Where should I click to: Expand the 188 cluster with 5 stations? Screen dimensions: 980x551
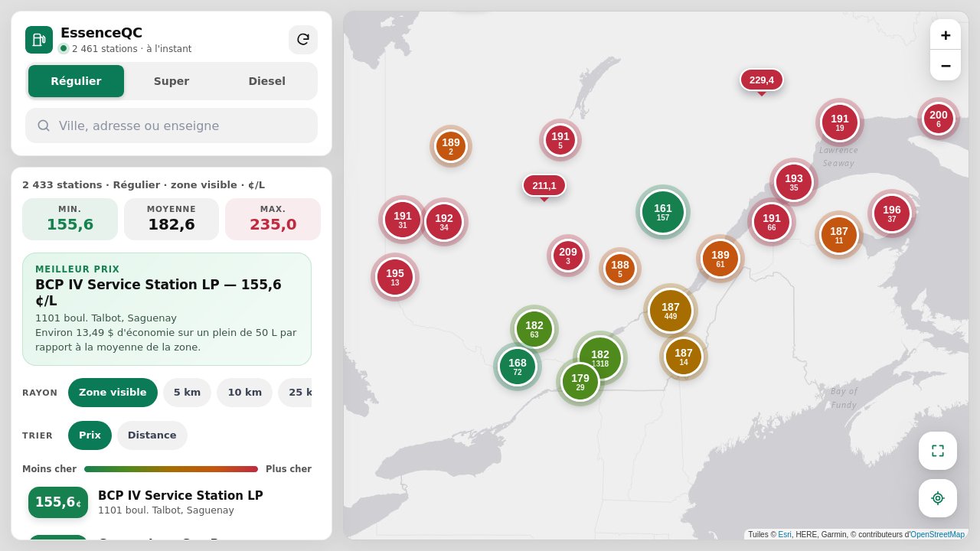pyautogui.click(x=620, y=269)
